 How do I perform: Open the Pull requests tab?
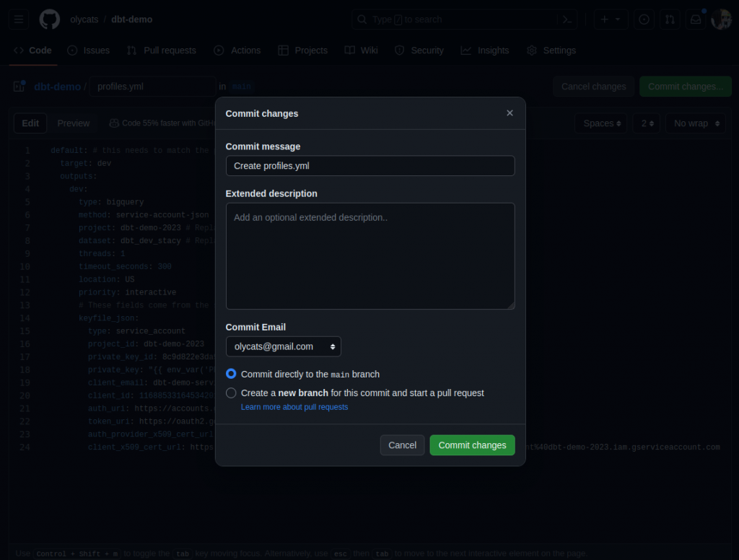click(x=161, y=51)
